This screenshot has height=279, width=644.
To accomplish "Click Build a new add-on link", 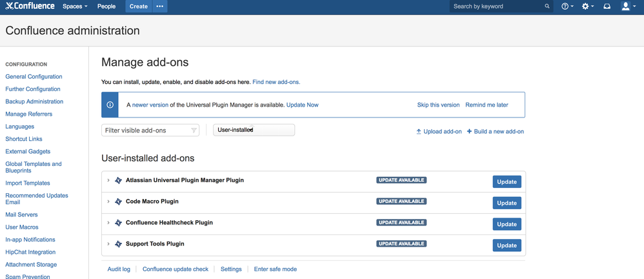I will click(499, 132).
